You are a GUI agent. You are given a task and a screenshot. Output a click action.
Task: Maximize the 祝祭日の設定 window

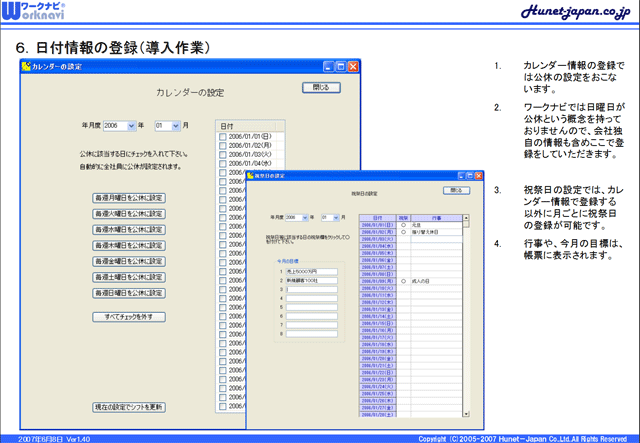click(467, 175)
